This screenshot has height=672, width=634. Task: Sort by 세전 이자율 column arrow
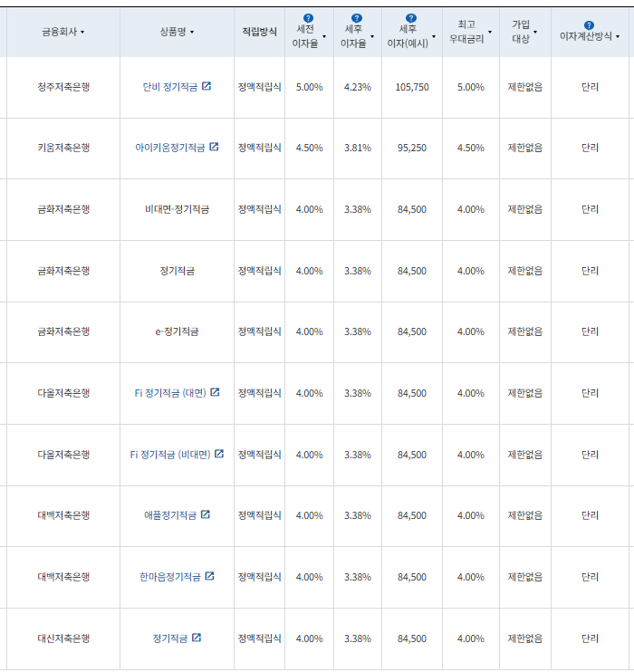(x=324, y=36)
